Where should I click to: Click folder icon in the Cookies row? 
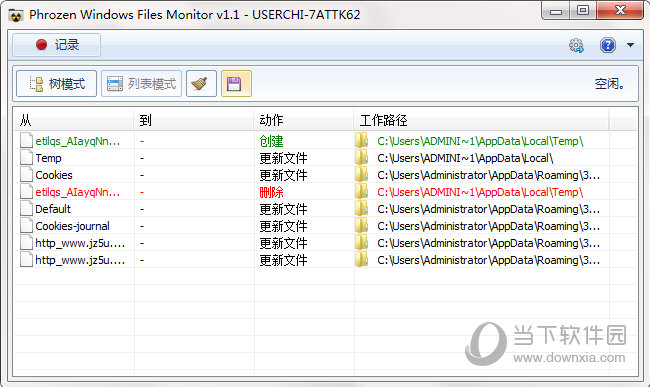pyautogui.click(x=361, y=174)
